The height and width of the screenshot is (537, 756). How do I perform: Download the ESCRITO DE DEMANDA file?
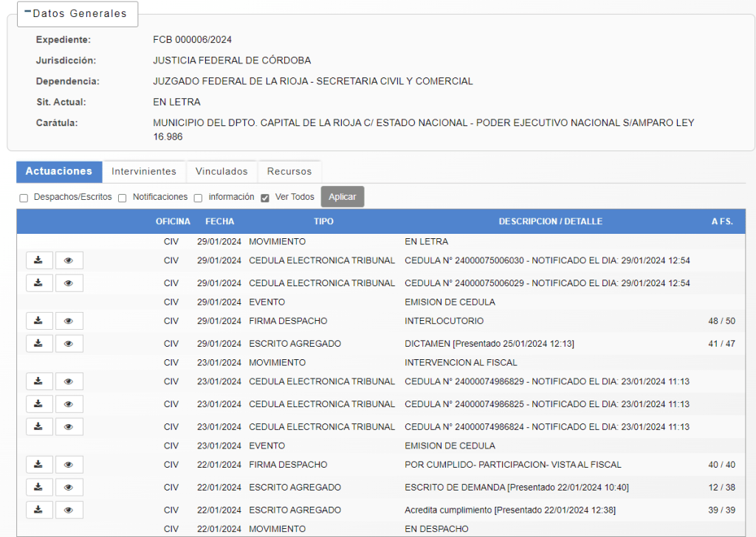pyautogui.click(x=39, y=488)
